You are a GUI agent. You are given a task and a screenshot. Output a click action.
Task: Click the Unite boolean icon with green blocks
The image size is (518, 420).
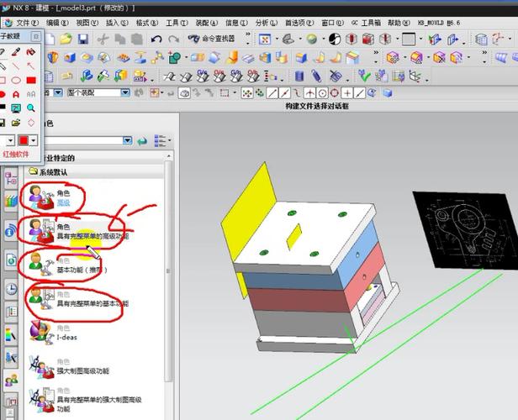(174, 58)
